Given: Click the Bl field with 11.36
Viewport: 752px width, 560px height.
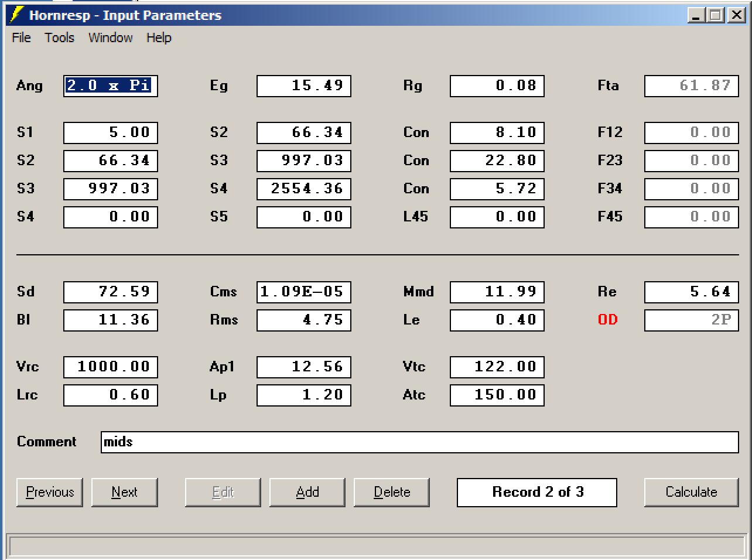Looking at the screenshot, I should pyautogui.click(x=111, y=320).
